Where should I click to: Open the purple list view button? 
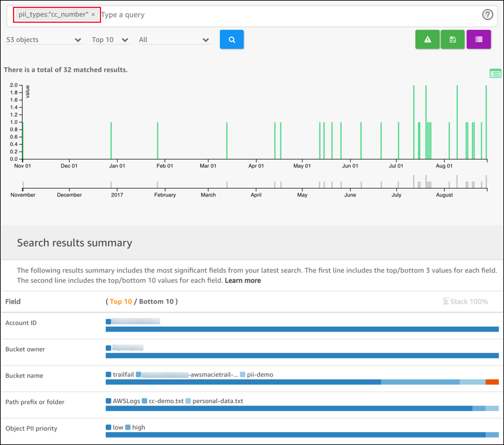(x=479, y=39)
